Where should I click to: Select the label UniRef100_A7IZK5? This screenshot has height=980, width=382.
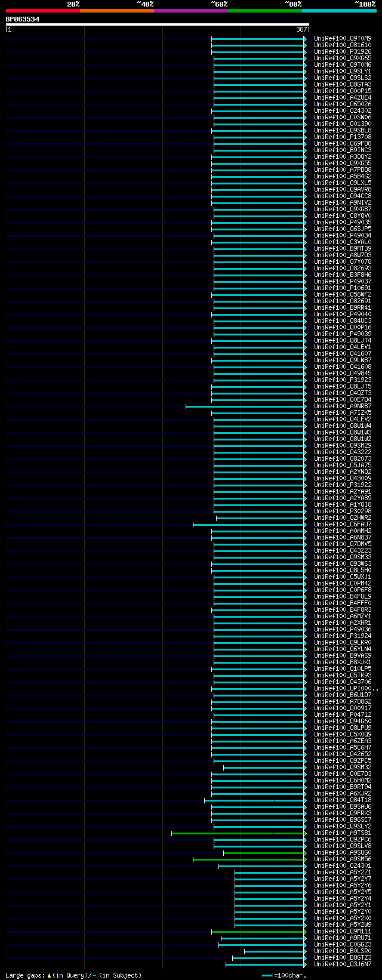point(343,412)
